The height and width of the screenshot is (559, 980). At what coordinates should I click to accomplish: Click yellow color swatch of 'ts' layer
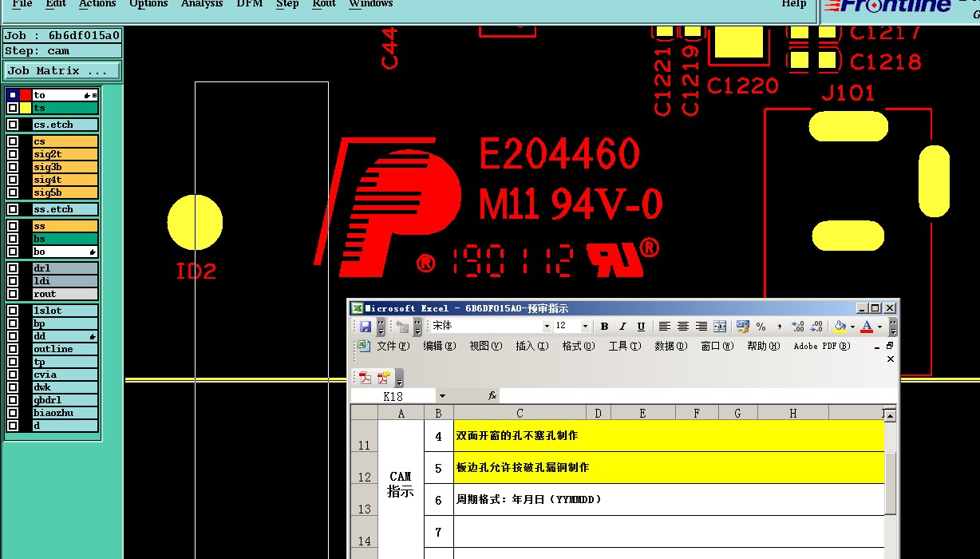click(26, 108)
